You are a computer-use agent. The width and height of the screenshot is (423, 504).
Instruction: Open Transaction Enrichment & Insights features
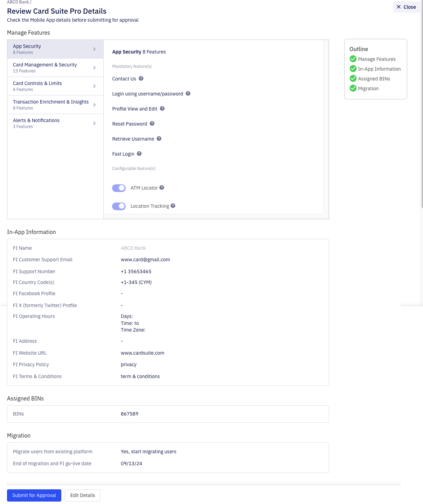[55, 104]
